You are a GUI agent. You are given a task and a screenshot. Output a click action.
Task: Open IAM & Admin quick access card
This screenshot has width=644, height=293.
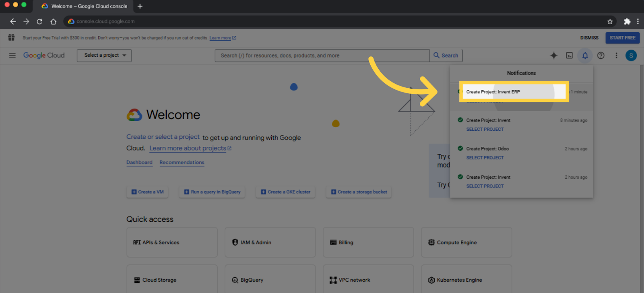tap(270, 242)
